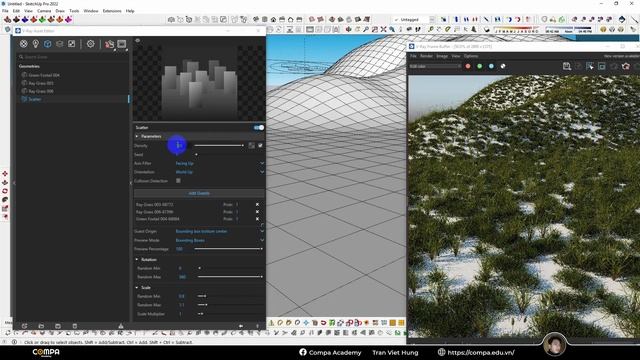Screen dimensions: 640x360
Task: Click the left arrow icon at Asset Editor bottom right
Action: (x=241, y=326)
